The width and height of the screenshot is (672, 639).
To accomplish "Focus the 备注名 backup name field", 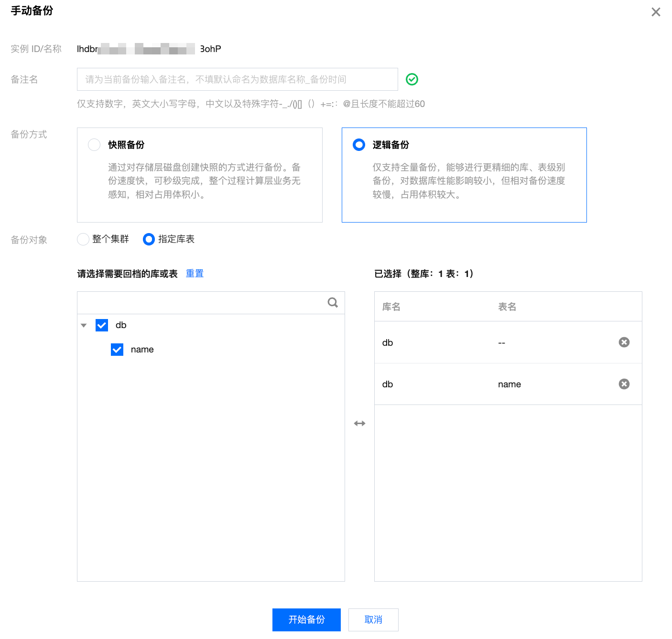I will (x=238, y=79).
